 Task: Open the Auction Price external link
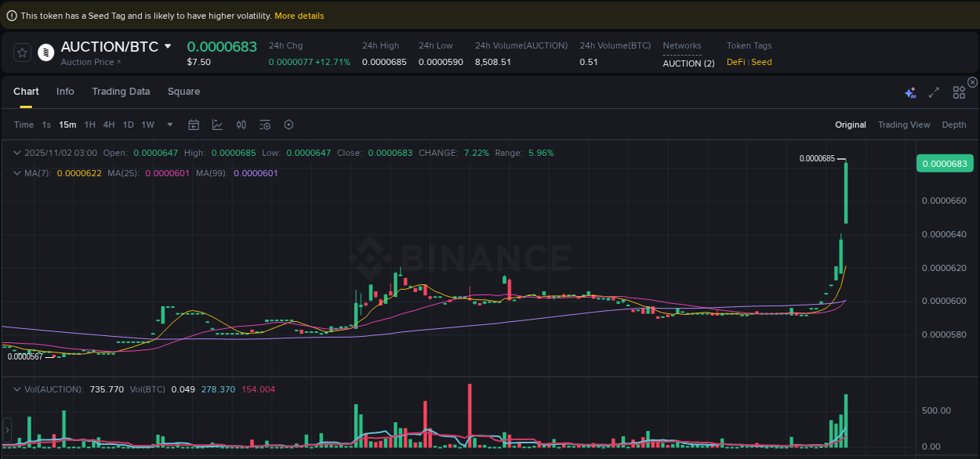(x=89, y=62)
